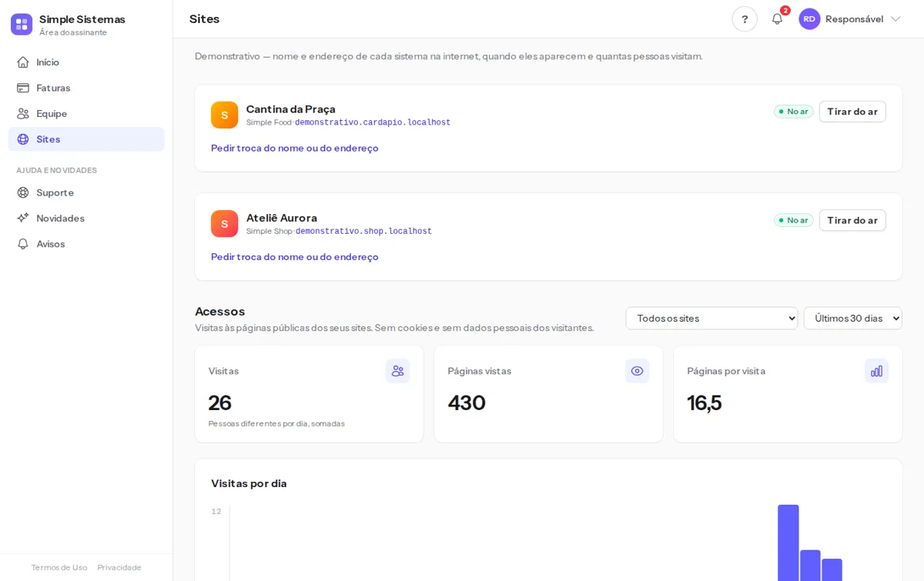Click the Páginas vistas eye icon
Image resolution: width=924 pixels, height=581 pixels.
(637, 371)
